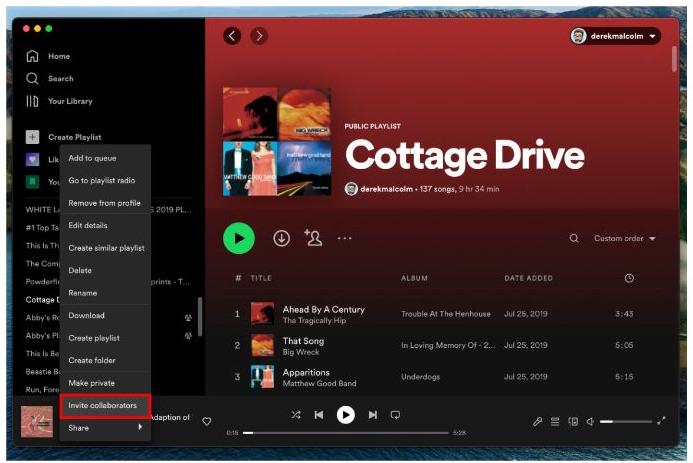Click the Underdogs album link
Screen dimensions: 693x463
pos(420,377)
